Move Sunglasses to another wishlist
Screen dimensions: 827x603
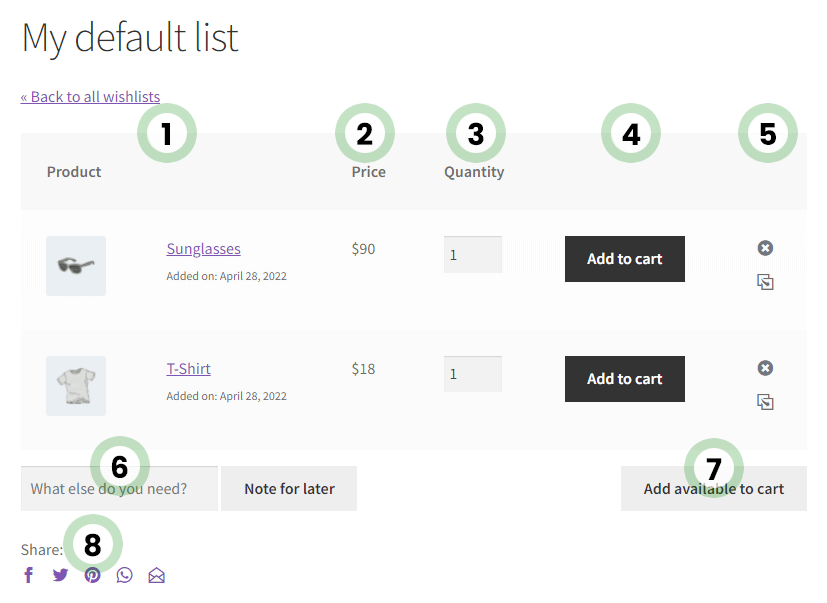(765, 282)
